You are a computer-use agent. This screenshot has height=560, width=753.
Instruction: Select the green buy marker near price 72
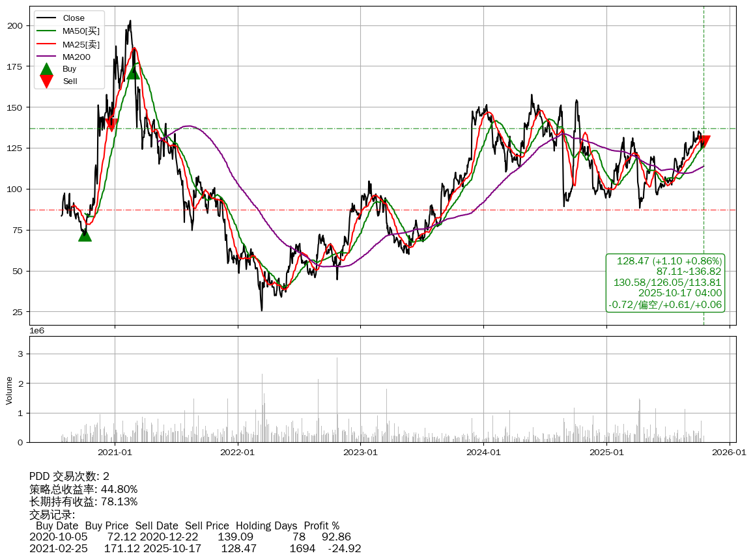pyautogui.click(x=85, y=235)
